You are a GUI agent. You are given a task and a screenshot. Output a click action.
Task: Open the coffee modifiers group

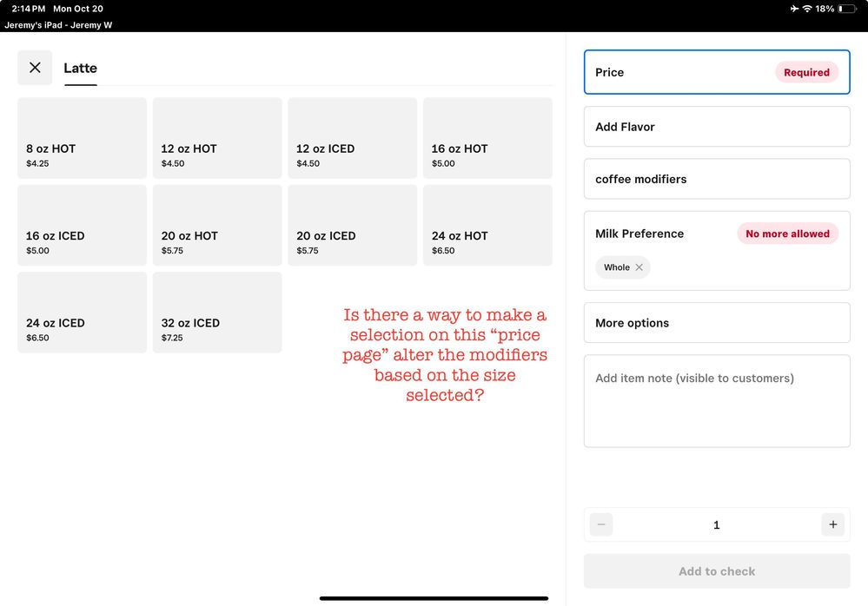click(717, 179)
